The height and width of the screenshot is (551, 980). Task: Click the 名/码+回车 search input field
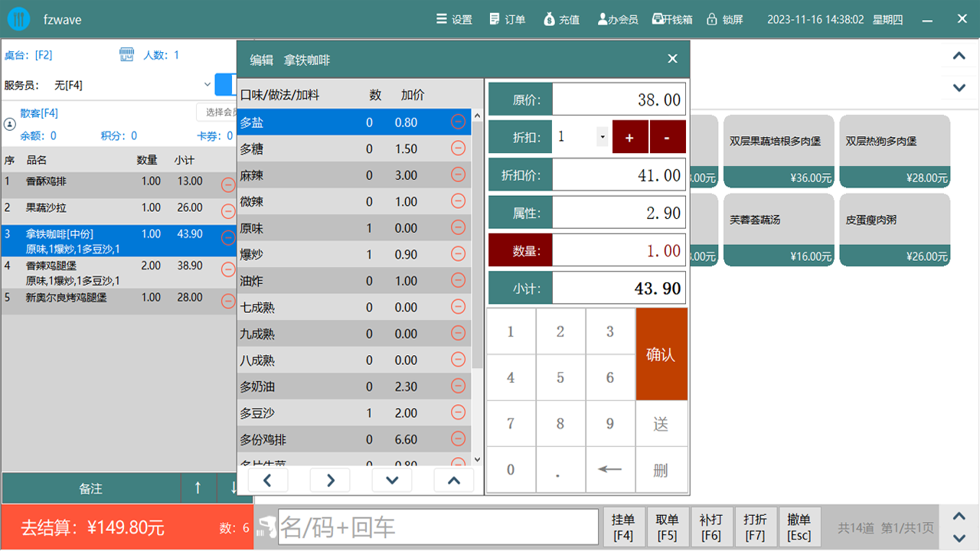pyautogui.click(x=436, y=526)
